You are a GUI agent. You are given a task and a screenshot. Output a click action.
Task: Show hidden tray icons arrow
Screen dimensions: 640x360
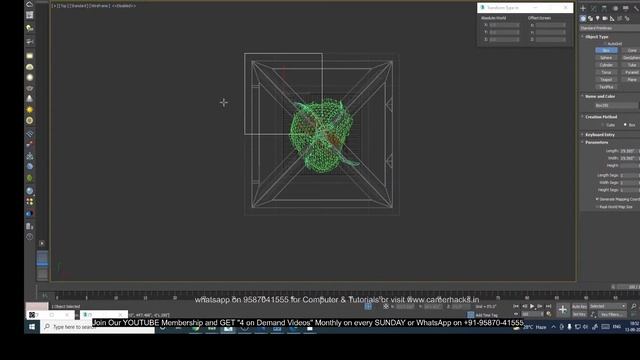(x=553, y=327)
